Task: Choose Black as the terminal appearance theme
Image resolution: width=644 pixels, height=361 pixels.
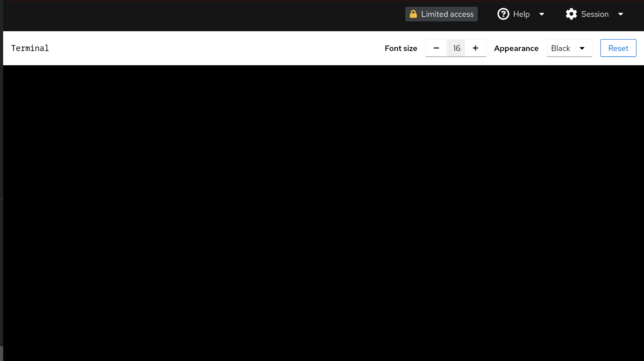Action: click(x=569, y=48)
